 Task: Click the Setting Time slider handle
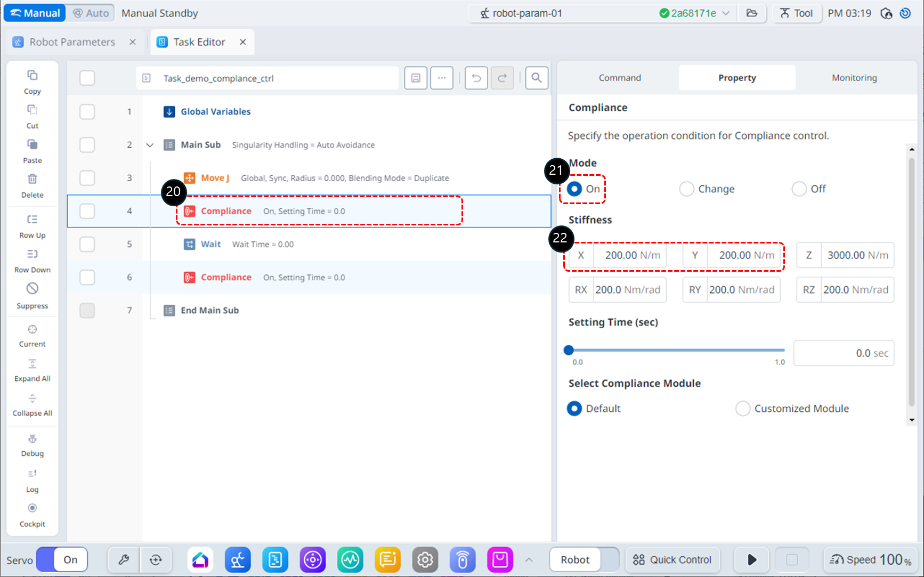569,350
